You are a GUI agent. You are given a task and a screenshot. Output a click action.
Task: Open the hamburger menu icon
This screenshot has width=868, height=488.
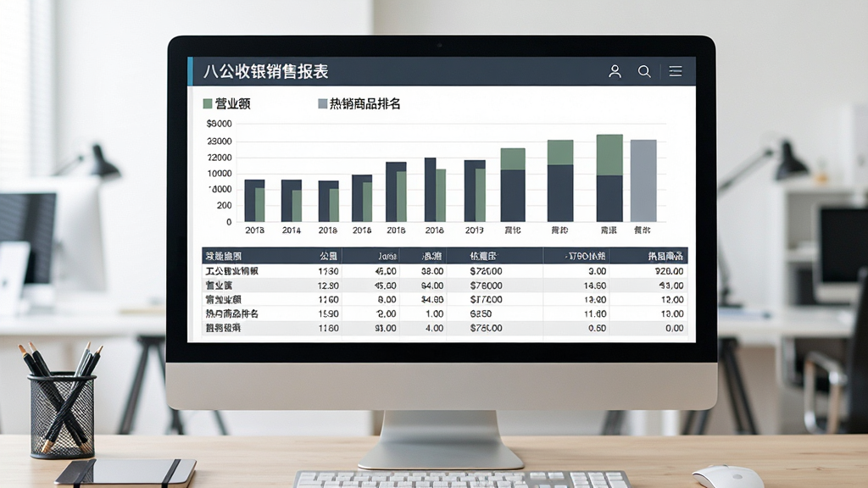coord(676,71)
